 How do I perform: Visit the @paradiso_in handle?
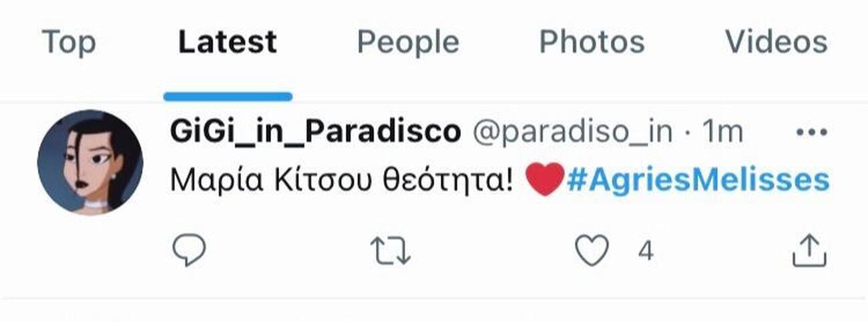pyautogui.click(x=572, y=132)
